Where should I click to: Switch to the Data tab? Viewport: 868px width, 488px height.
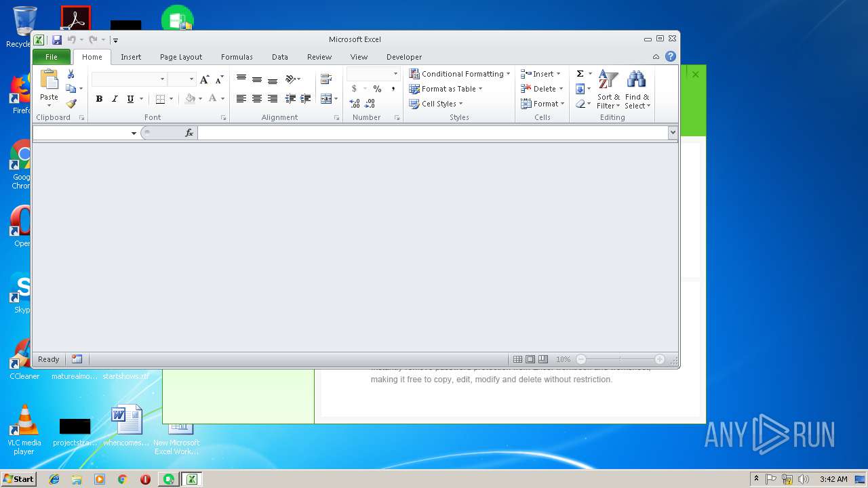tap(280, 57)
